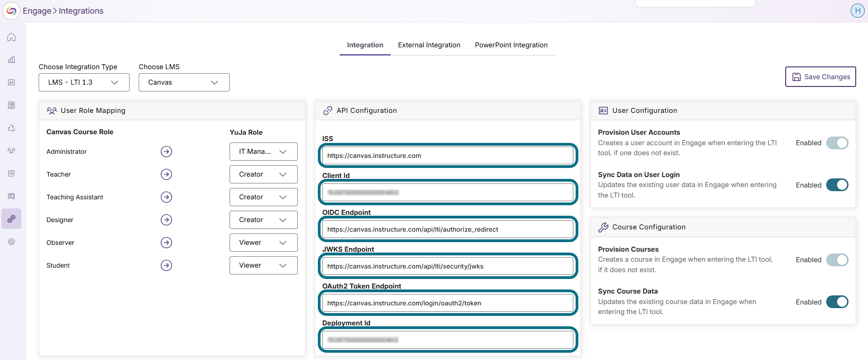Toggle the Sync Course Data switch
Image resolution: width=868 pixels, height=360 pixels.
click(837, 302)
